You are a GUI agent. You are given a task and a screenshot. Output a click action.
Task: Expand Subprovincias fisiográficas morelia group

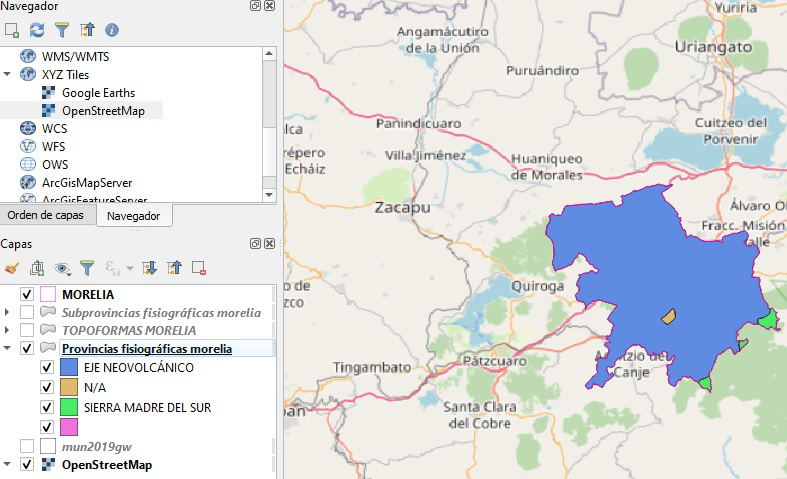pos(7,312)
